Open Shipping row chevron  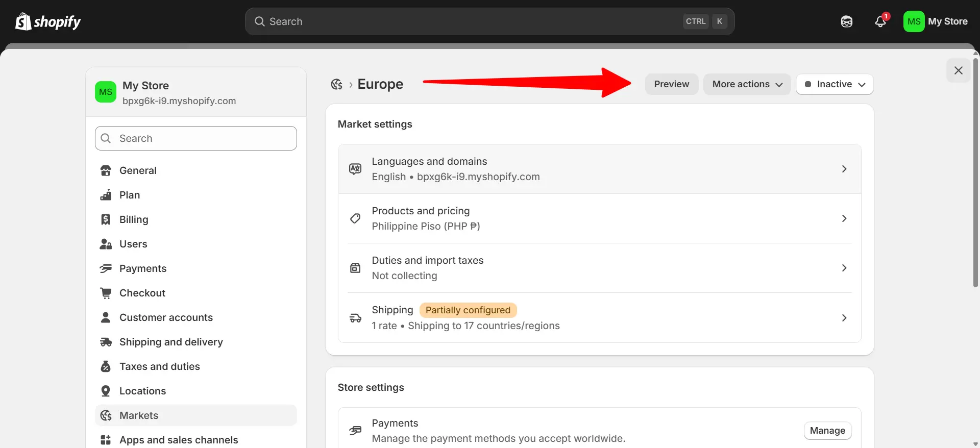point(844,318)
